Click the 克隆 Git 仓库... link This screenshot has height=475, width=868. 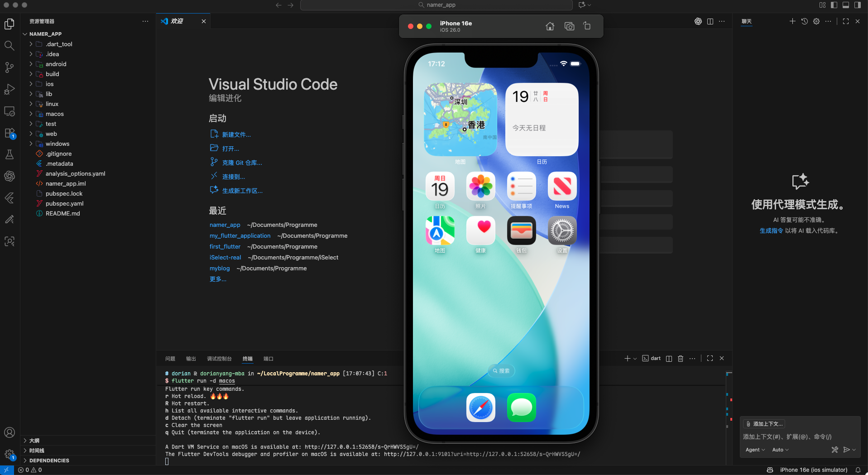click(x=242, y=163)
